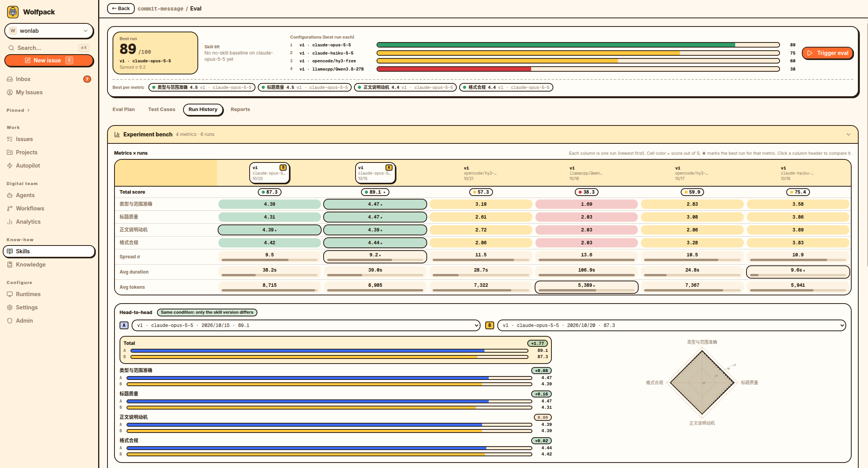
Task: Open the Inbox sidebar item
Action: [x=49, y=79]
